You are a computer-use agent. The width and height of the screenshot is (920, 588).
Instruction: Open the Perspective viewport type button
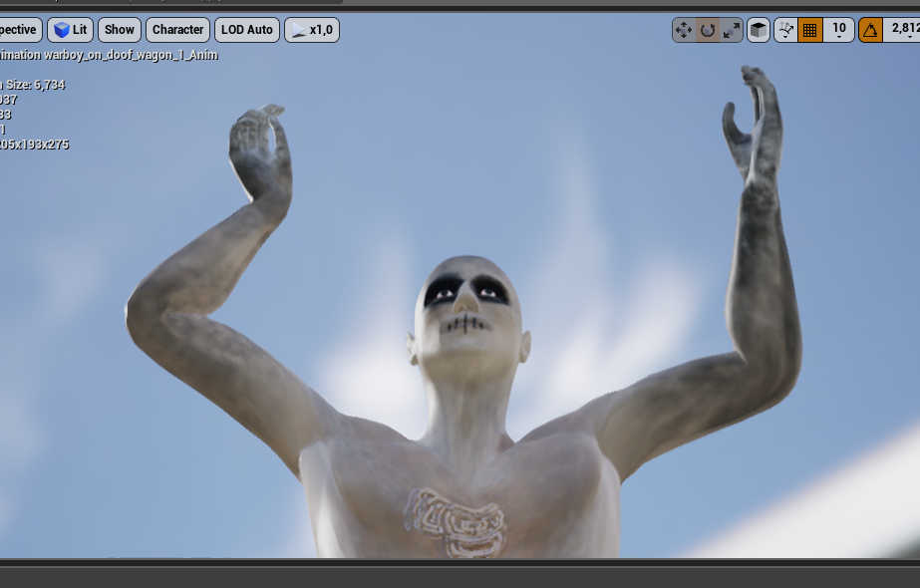pyautogui.click(x=21, y=30)
